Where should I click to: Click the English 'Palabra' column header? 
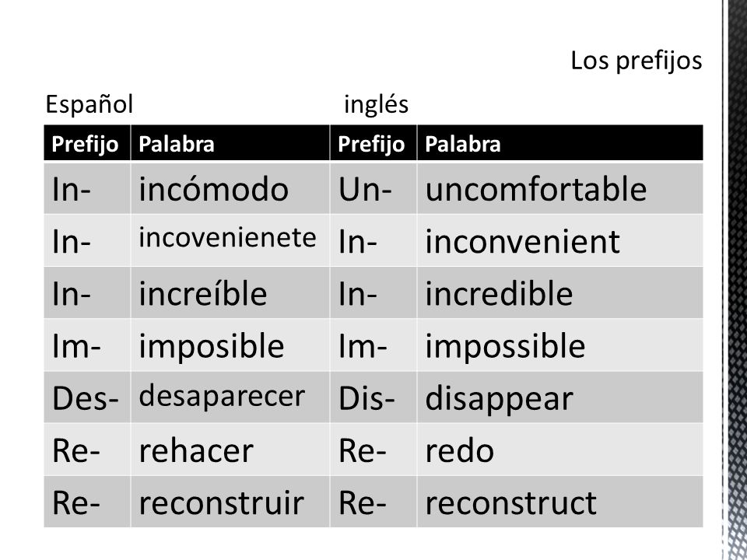click(x=559, y=143)
